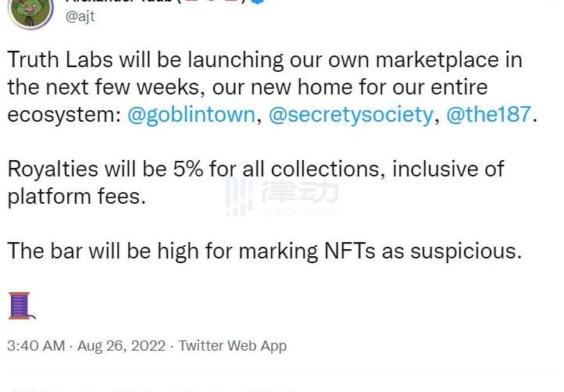Click the goblin profile avatar
This screenshot has width=564, height=392.
coord(29,8)
